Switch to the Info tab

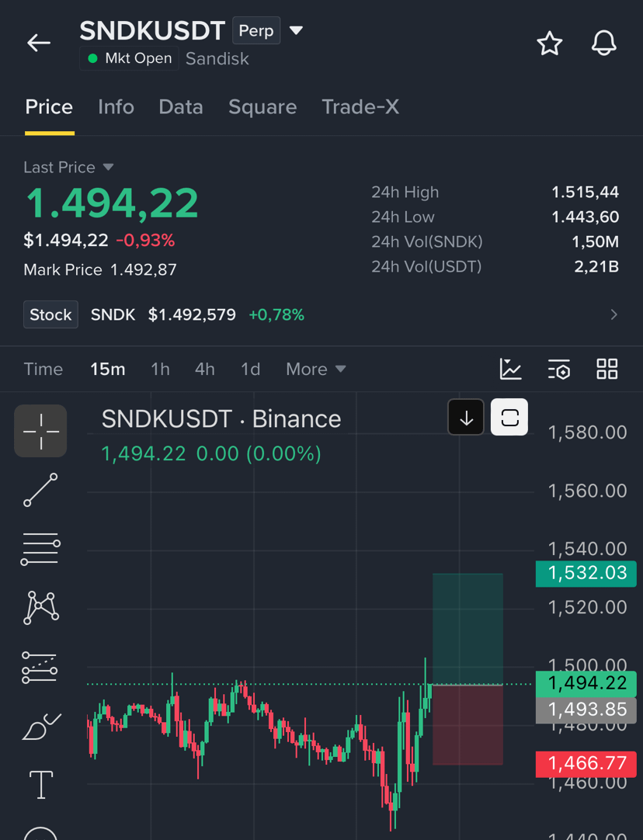pos(116,107)
